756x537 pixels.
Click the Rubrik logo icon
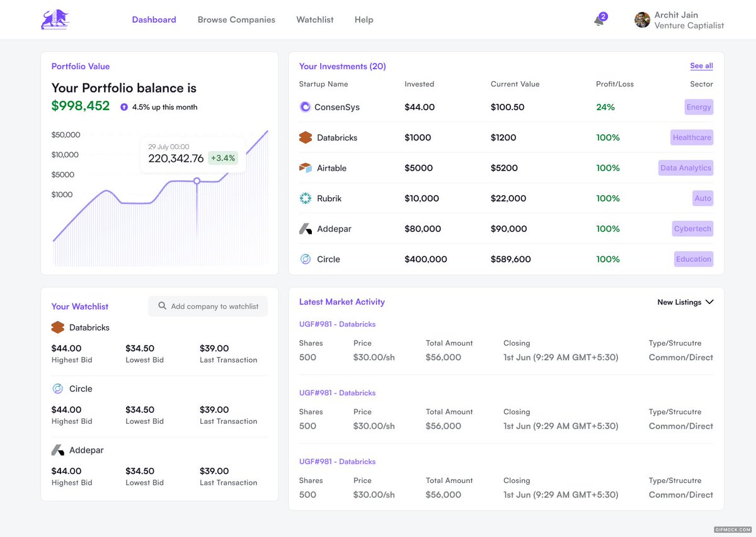point(306,198)
